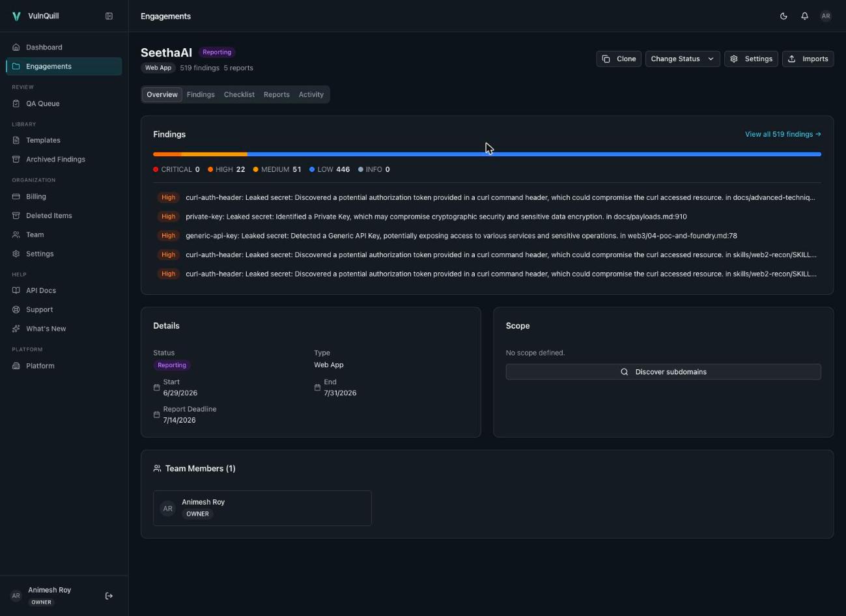Screen dimensions: 846x616
Task: Click the blue LOW legend dot
Action: [x=312, y=169]
